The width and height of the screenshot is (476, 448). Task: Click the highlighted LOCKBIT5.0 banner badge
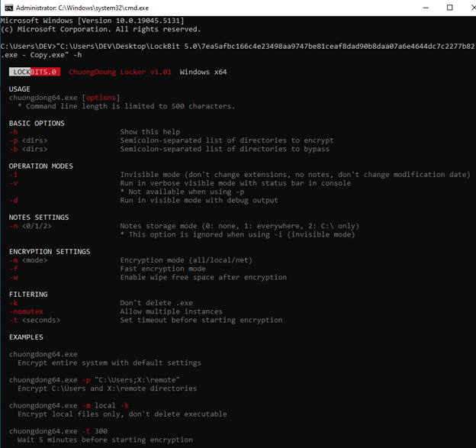pos(35,73)
